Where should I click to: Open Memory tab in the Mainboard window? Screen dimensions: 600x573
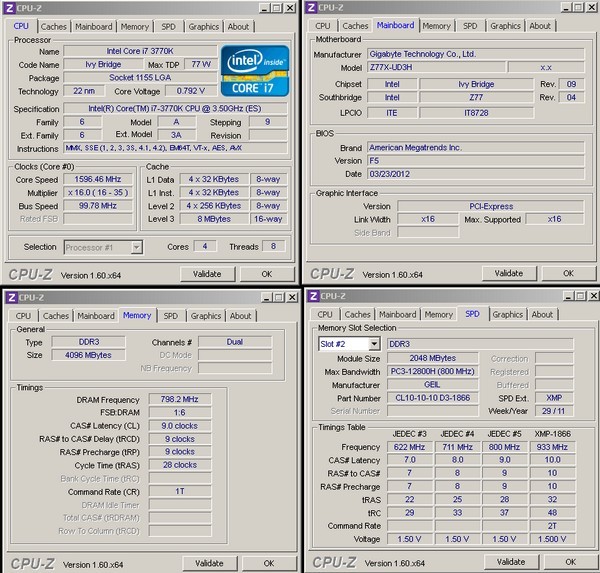tap(437, 26)
